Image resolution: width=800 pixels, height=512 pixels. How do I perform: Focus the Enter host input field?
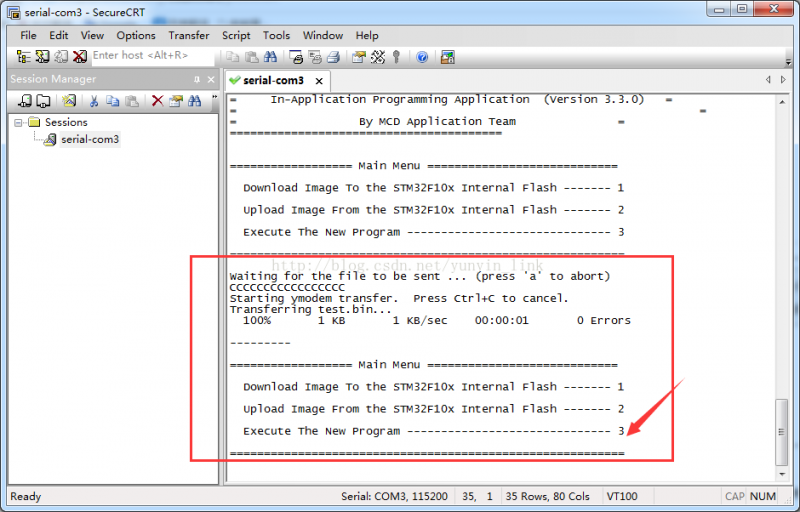pyautogui.click(x=153, y=56)
